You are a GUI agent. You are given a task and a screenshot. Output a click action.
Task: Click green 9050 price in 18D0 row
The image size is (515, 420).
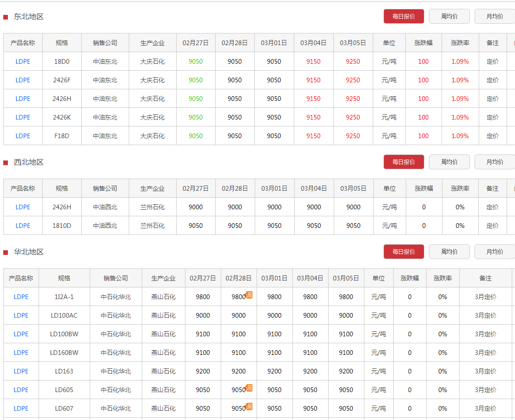pyautogui.click(x=195, y=61)
